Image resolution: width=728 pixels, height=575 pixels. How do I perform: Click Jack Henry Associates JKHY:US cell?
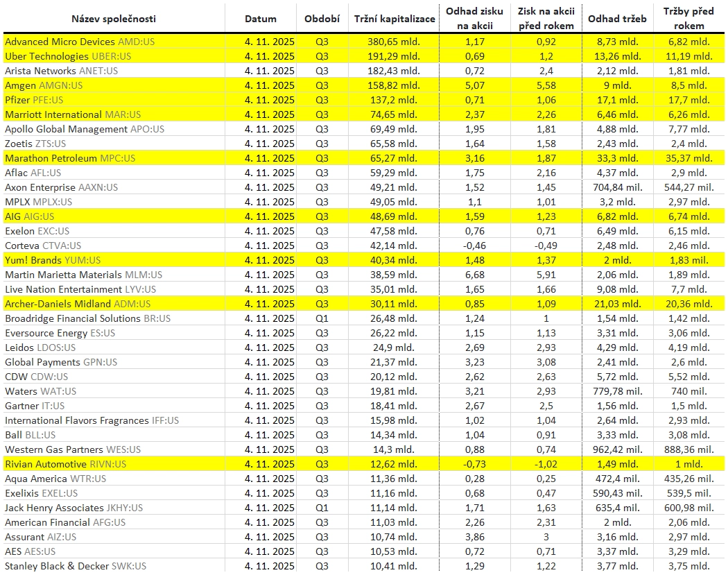coord(73,508)
